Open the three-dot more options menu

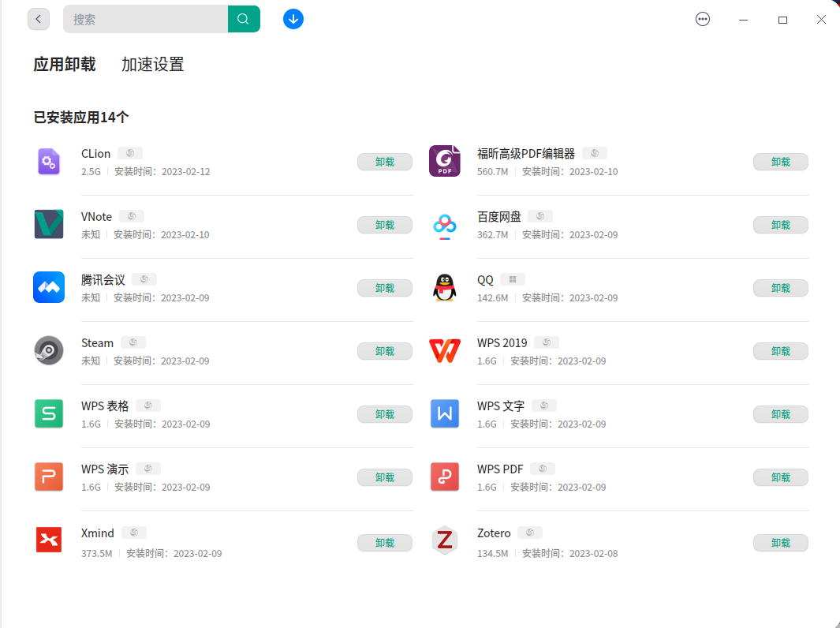[x=703, y=19]
